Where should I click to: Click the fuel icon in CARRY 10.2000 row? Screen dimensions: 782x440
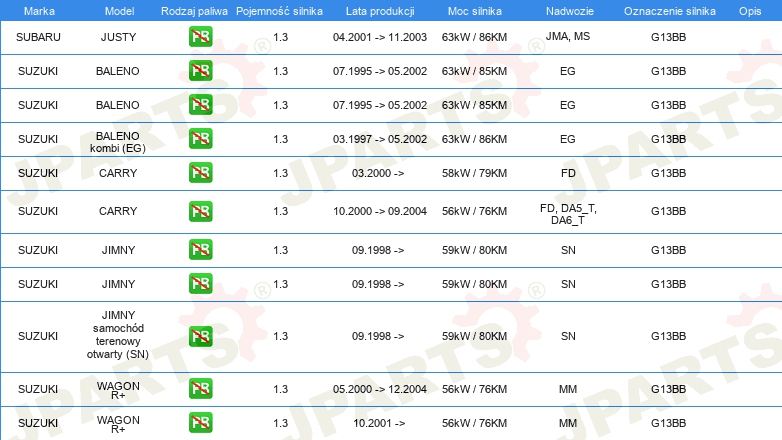[200, 211]
